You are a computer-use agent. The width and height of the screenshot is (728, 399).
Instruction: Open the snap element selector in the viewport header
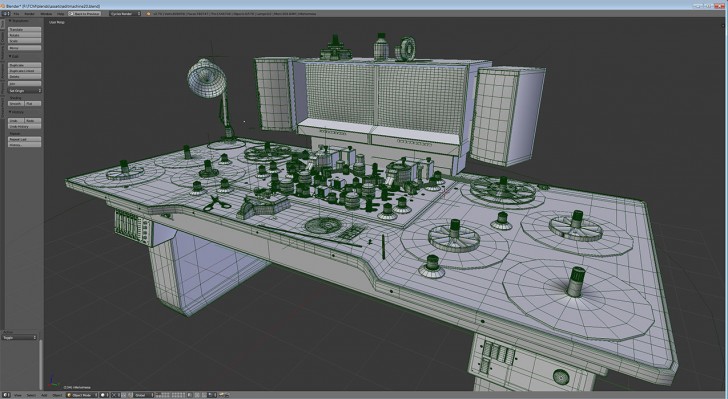tap(213, 395)
